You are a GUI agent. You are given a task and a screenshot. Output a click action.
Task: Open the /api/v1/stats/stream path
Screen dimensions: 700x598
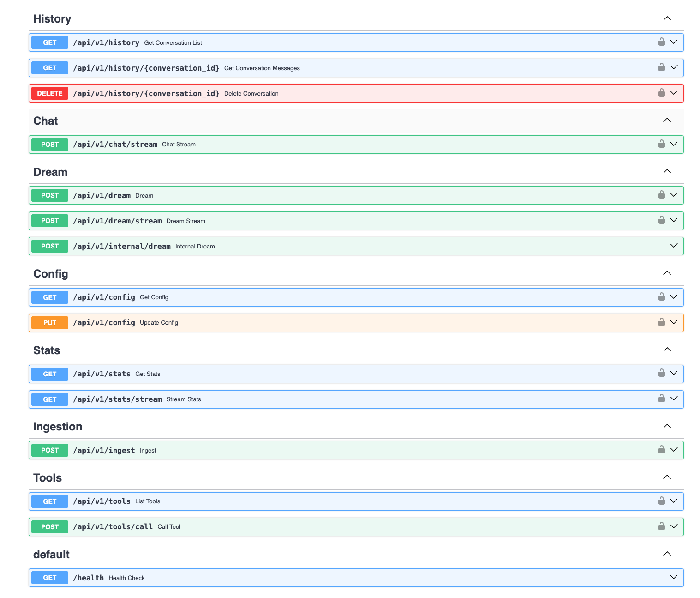pyautogui.click(x=117, y=399)
